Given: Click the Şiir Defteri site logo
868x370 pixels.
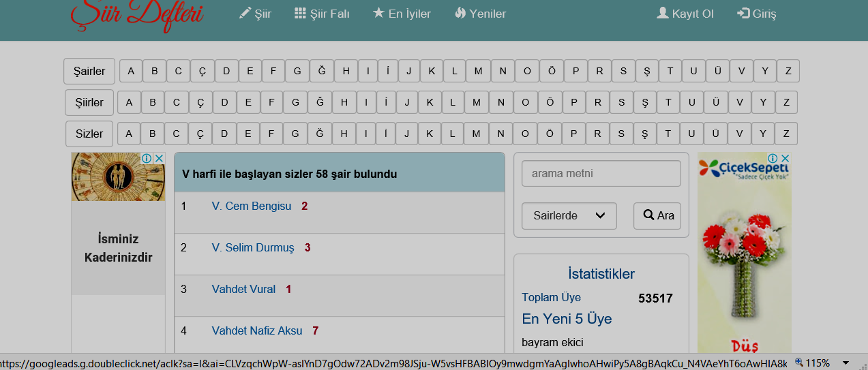Looking at the screenshot, I should point(137,15).
